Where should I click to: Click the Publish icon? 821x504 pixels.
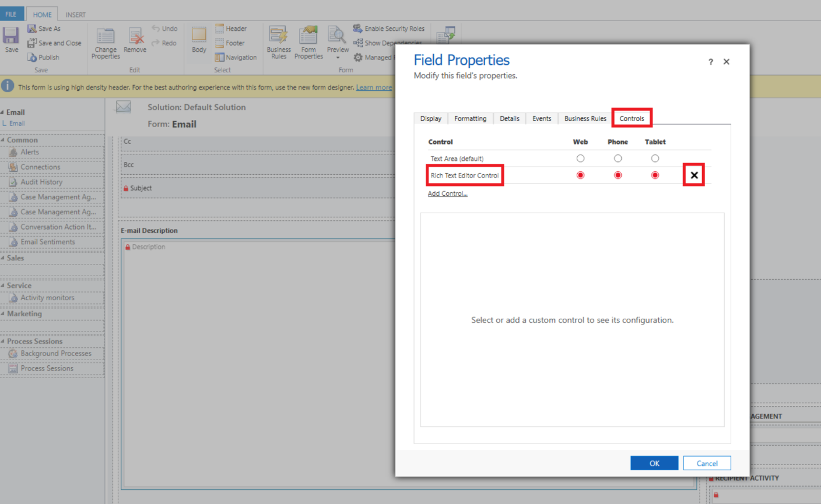(x=32, y=57)
